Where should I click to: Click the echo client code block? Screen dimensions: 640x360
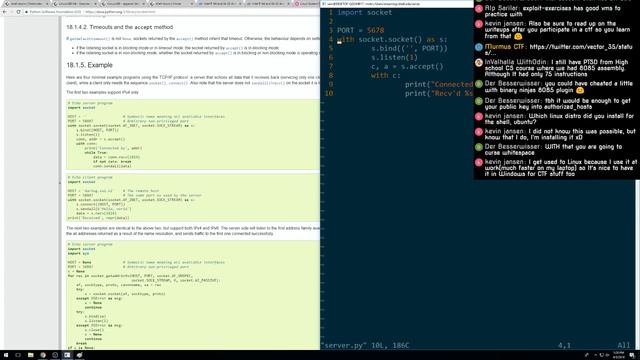(x=193, y=198)
